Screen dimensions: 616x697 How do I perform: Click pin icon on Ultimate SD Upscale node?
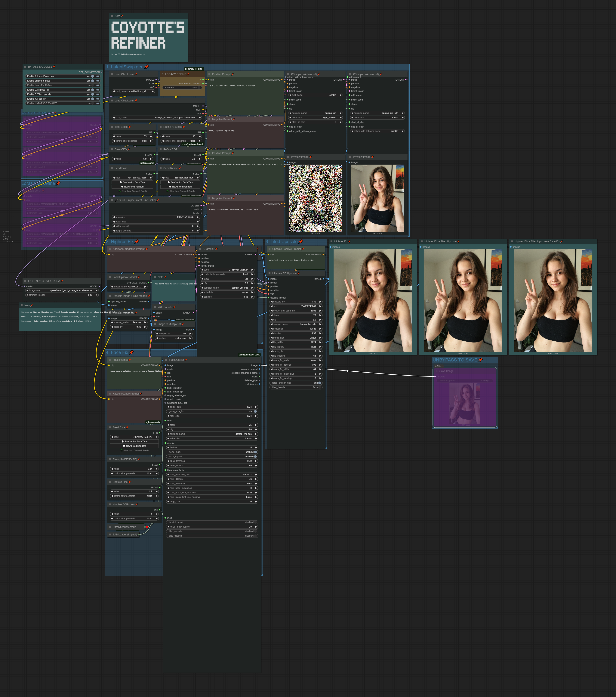[299, 273]
